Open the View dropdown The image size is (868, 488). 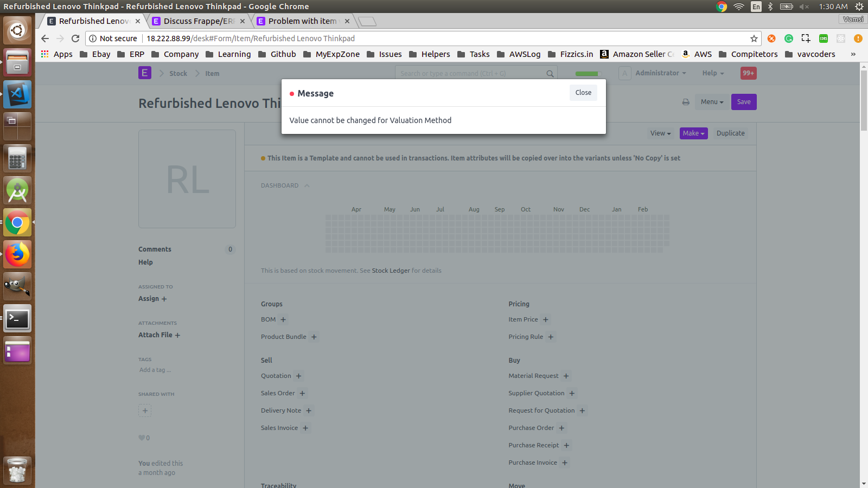[x=661, y=133]
